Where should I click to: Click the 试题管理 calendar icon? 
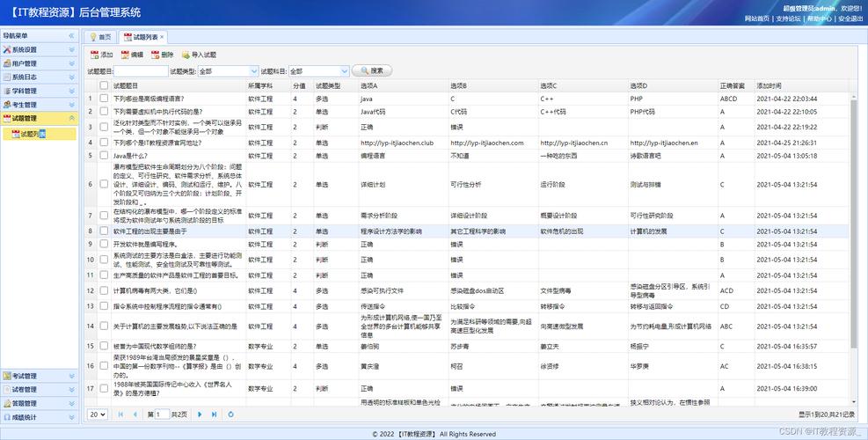(x=7, y=118)
